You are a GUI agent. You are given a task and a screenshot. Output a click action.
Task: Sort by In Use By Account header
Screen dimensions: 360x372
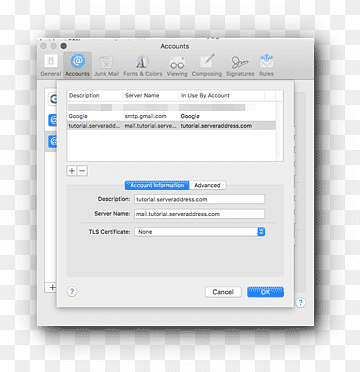pyautogui.click(x=222, y=96)
